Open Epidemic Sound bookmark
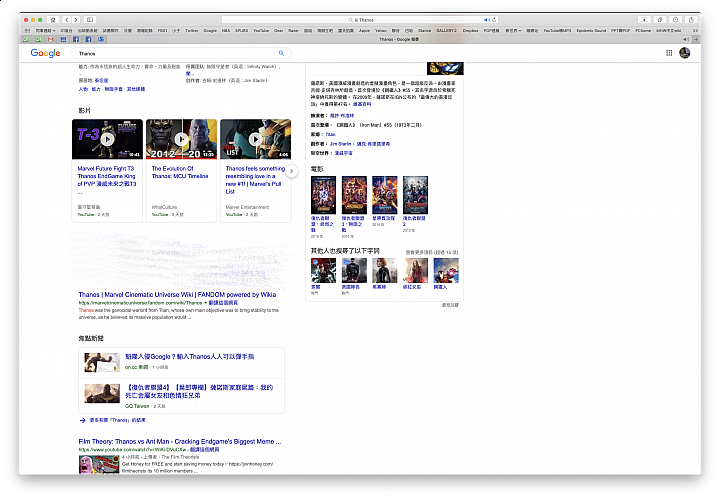This screenshot has width=720, height=500. click(591, 30)
